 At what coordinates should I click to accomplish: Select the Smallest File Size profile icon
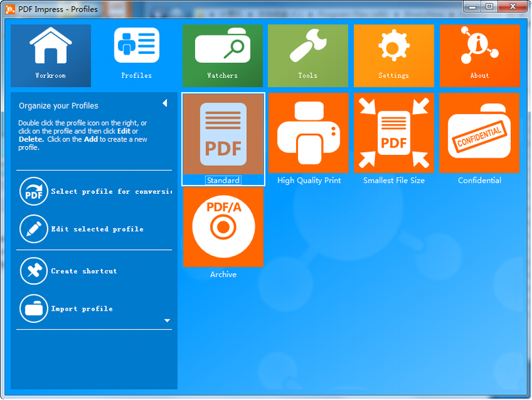[394, 133]
